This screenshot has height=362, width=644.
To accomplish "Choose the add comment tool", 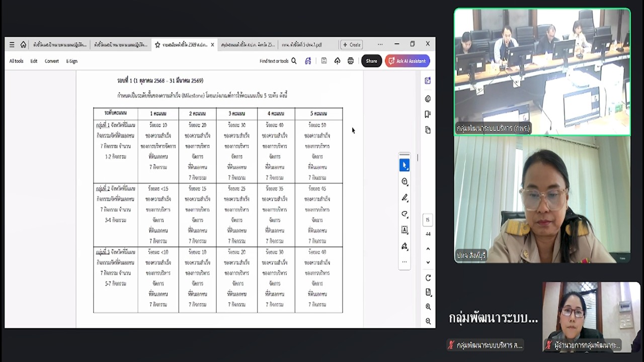I will pos(405,182).
